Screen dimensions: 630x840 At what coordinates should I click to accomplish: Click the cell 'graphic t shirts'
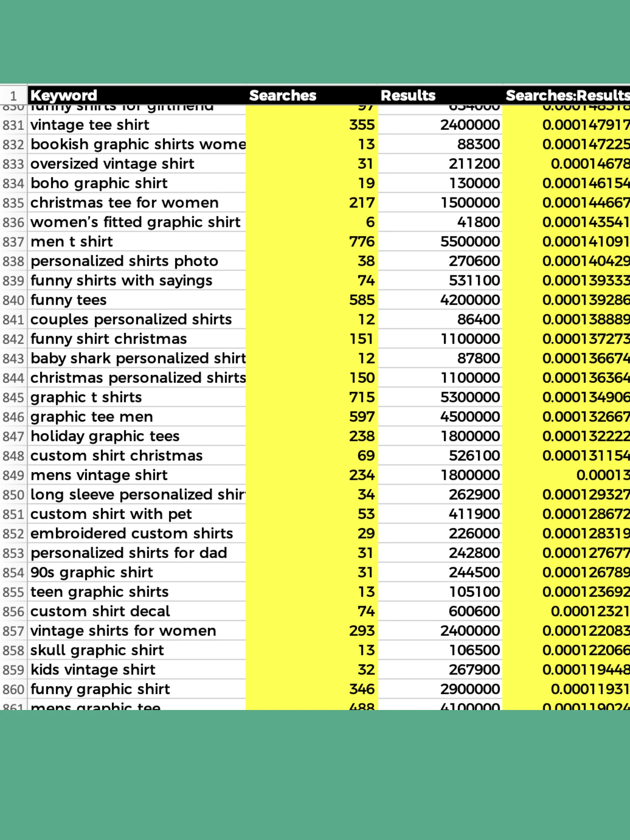137,398
